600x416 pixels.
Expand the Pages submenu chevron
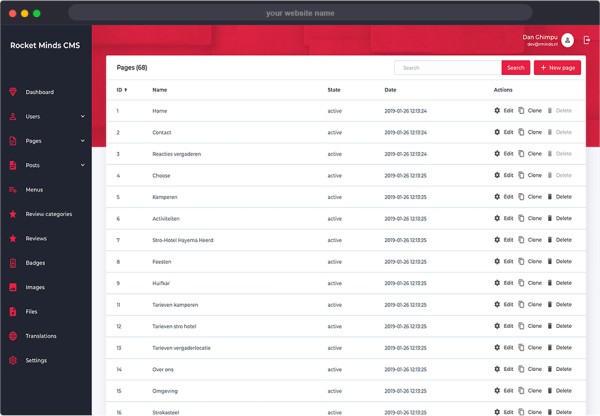tap(82, 141)
